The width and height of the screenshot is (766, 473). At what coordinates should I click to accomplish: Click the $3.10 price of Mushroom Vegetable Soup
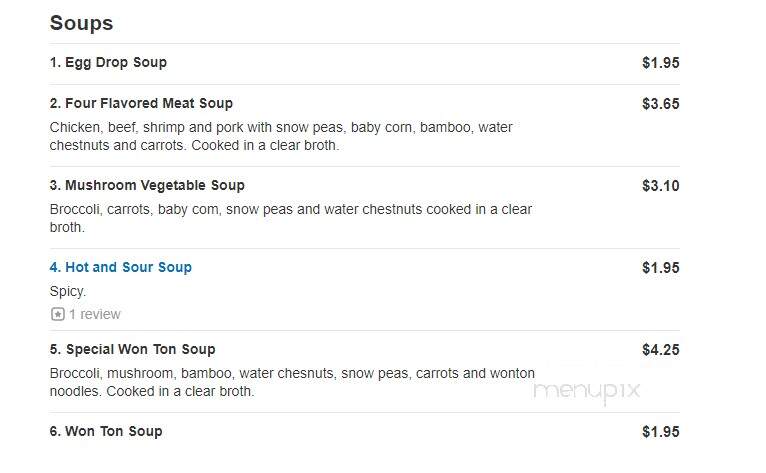click(x=660, y=186)
